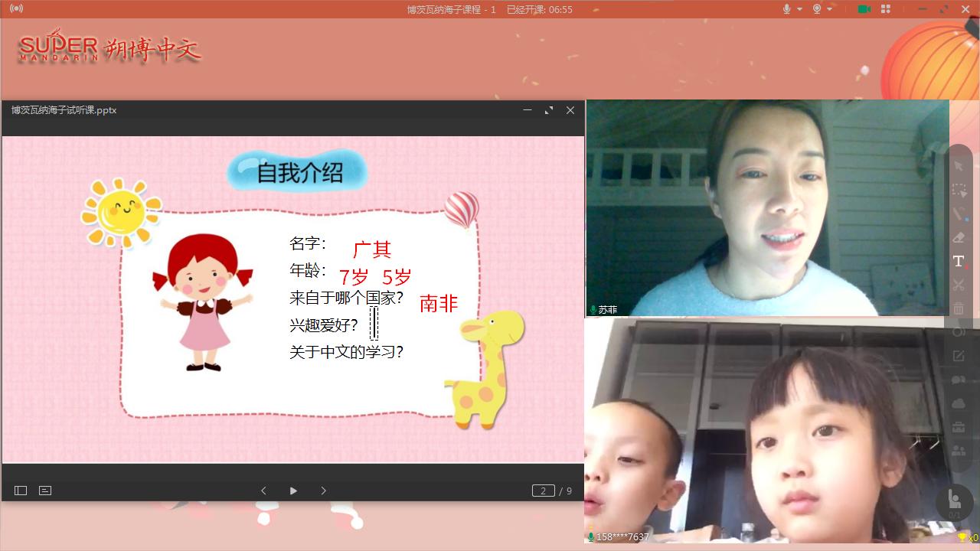Viewport: 980px width, 551px height.
Task: Use the scissors cut tool
Action: (959, 285)
